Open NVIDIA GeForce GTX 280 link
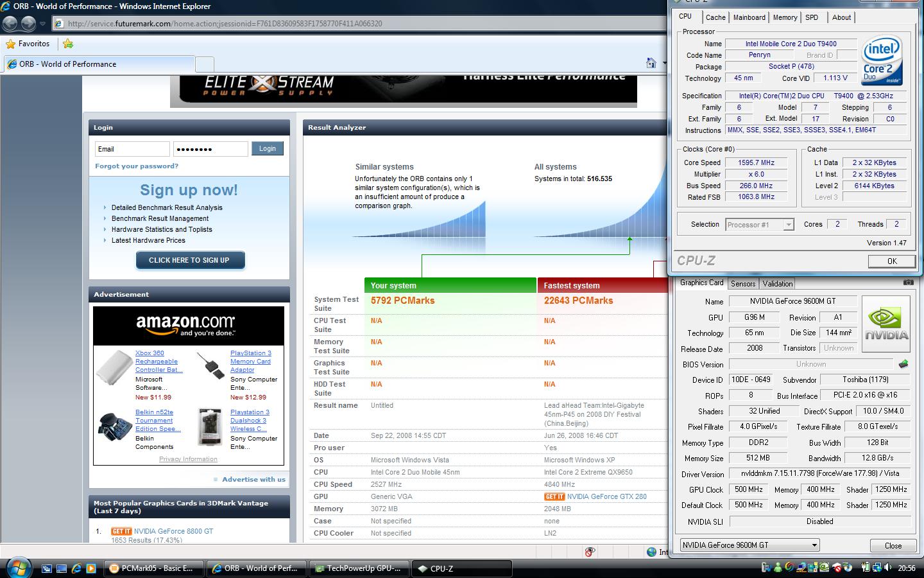The height and width of the screenshot is (578, 924). pyautogui.click(x=607, y=496)
